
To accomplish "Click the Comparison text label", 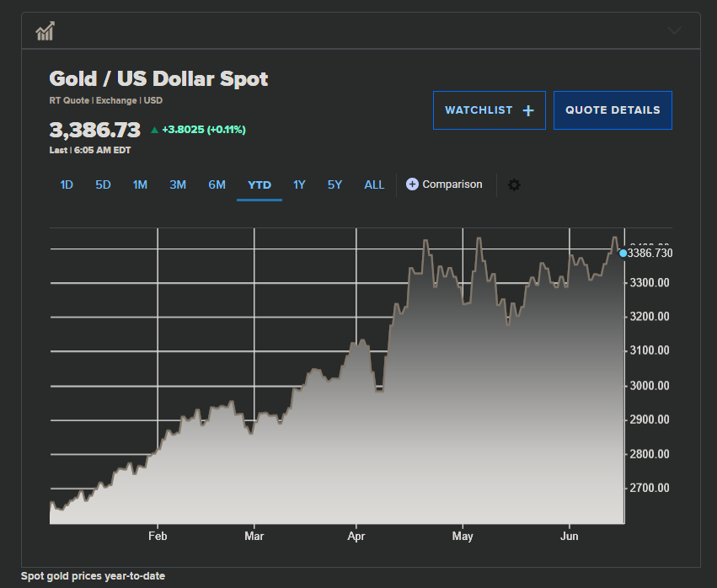I will (452, 184).
